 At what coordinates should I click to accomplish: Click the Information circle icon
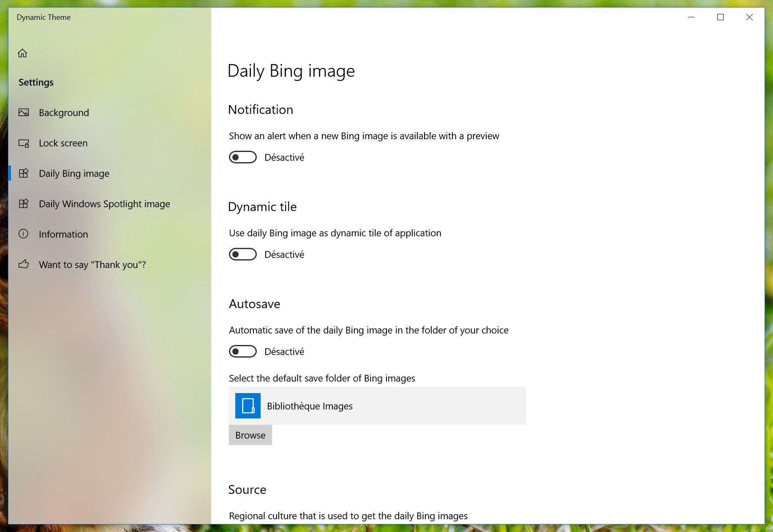pos(24,234)
